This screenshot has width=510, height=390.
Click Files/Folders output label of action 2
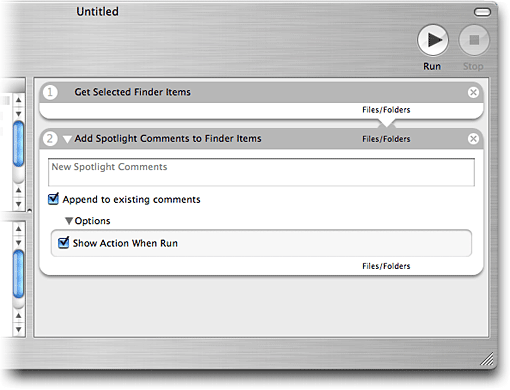point(386,266)
